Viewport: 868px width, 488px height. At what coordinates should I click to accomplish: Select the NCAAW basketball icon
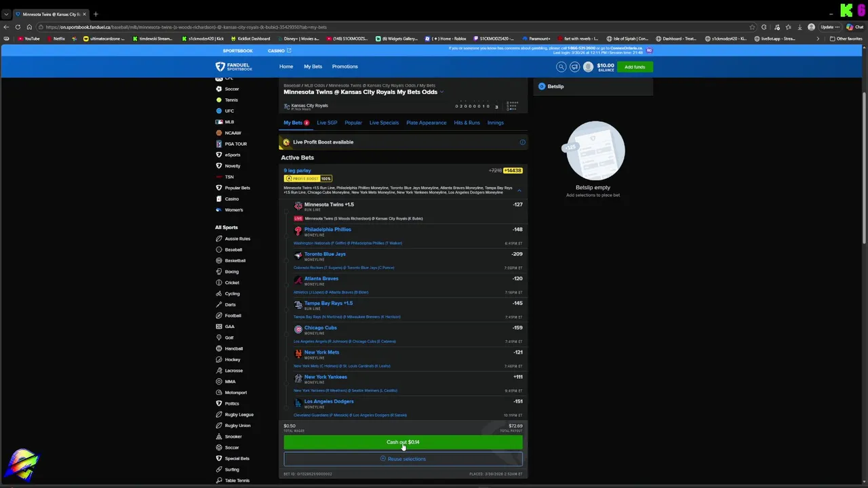[219, 133]
